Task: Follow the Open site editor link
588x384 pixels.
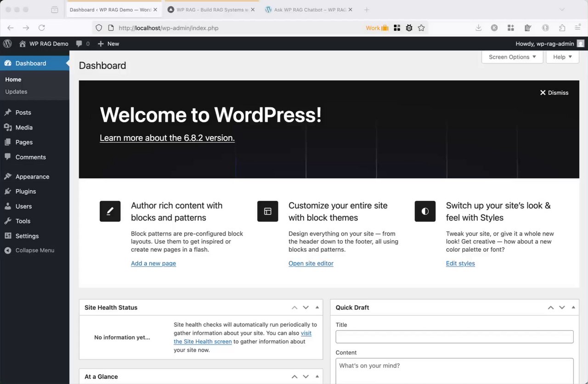Action: (x=311, y=264)
